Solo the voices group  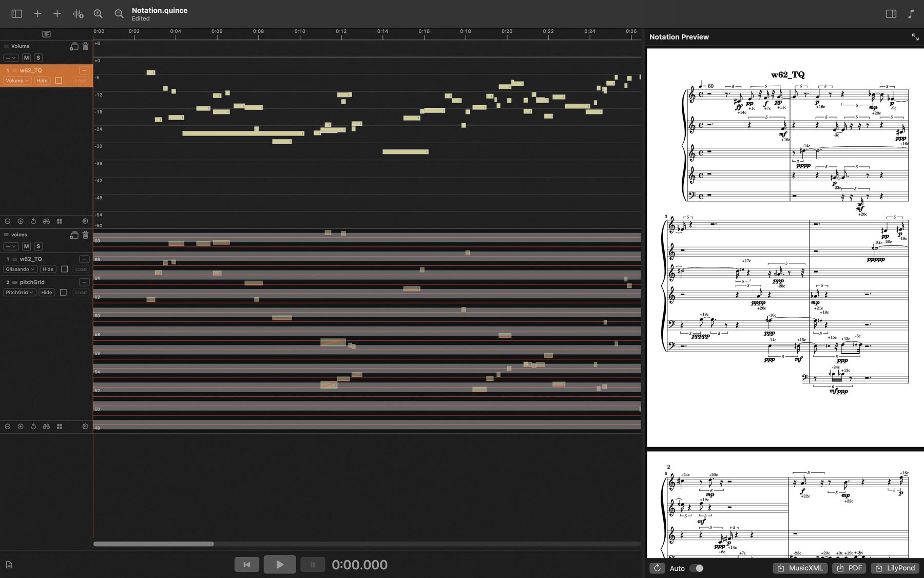(x=38, y=246)
